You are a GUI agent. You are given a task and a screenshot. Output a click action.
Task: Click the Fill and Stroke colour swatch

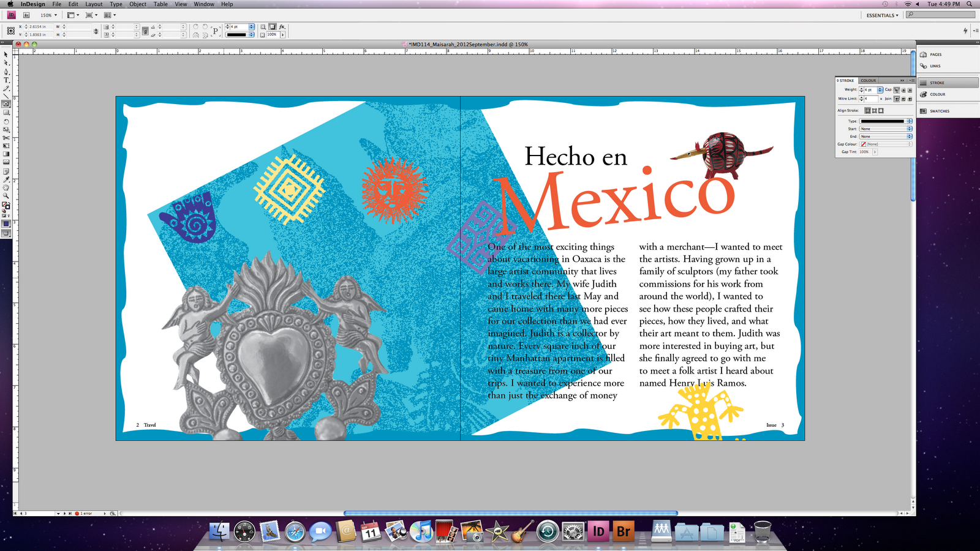pos(6,206)
